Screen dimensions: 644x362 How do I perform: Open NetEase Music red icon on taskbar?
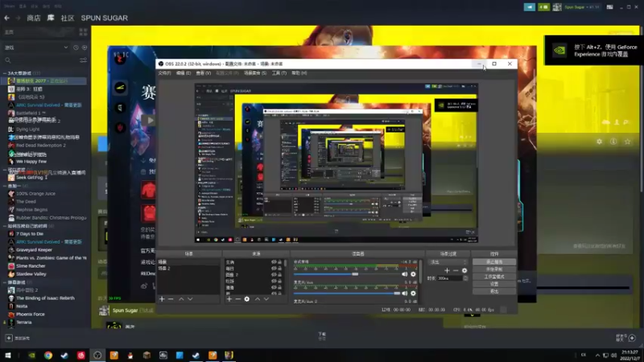click(81, 356)
